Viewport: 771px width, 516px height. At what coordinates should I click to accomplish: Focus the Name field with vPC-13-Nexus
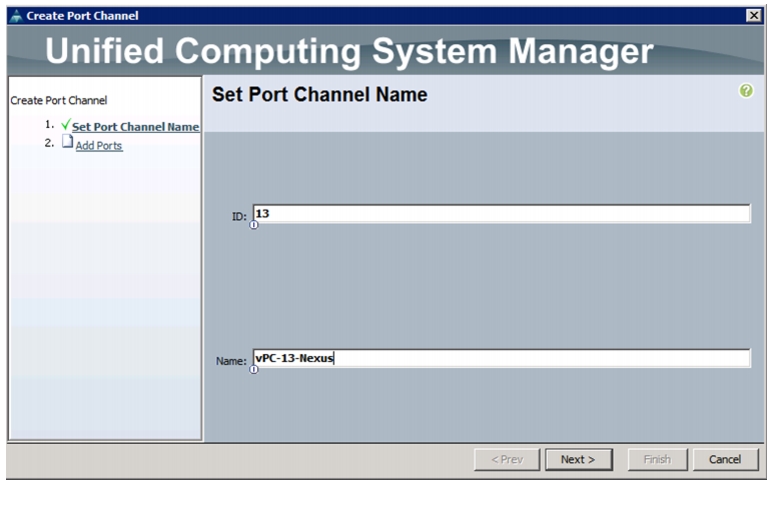[x=502, y=358]
